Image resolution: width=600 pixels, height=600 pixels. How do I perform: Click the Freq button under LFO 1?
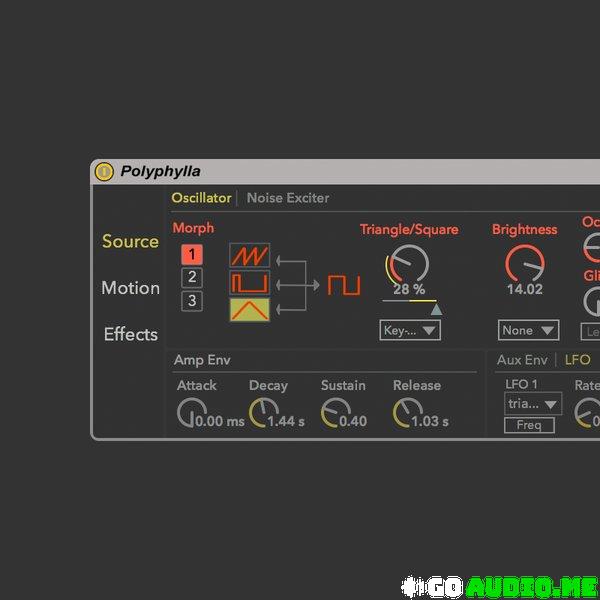529,425
